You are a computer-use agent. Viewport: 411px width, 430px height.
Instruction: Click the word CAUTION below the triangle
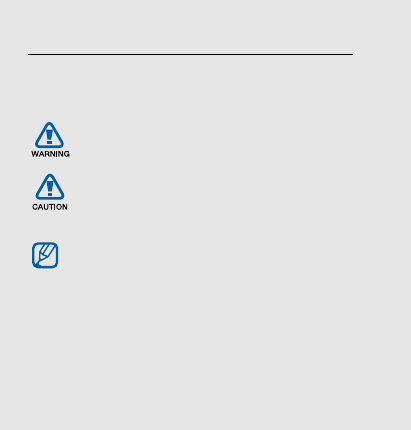pos(50,207)
